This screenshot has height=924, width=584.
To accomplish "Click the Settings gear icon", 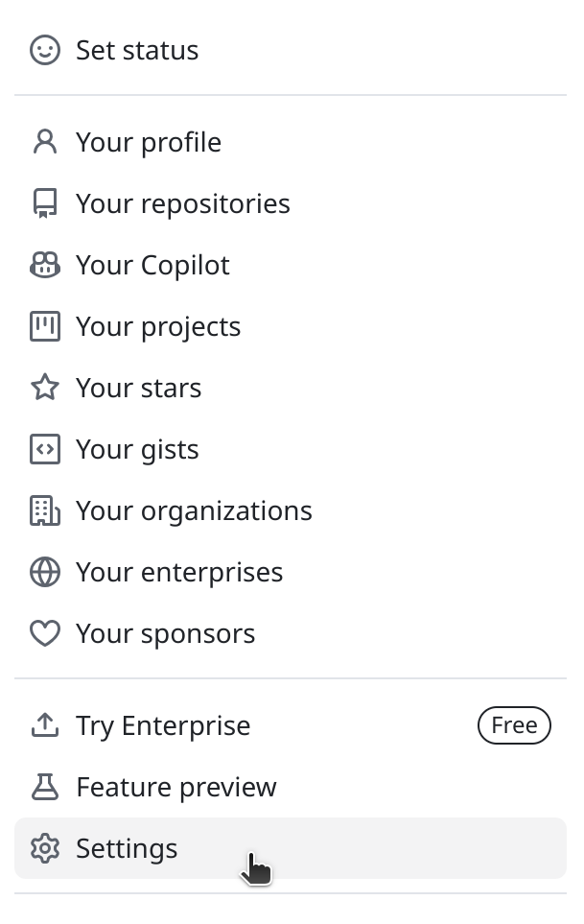I will click(x=45, y=848).
